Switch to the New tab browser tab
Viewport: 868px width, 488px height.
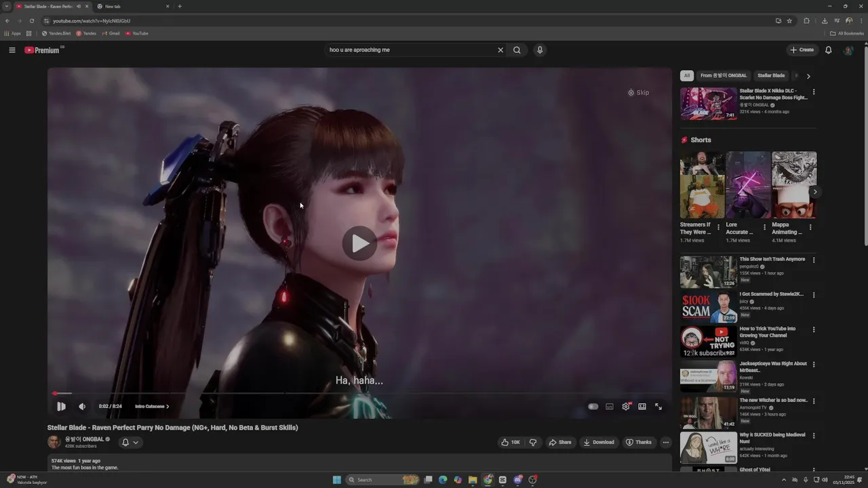[133, 6]
